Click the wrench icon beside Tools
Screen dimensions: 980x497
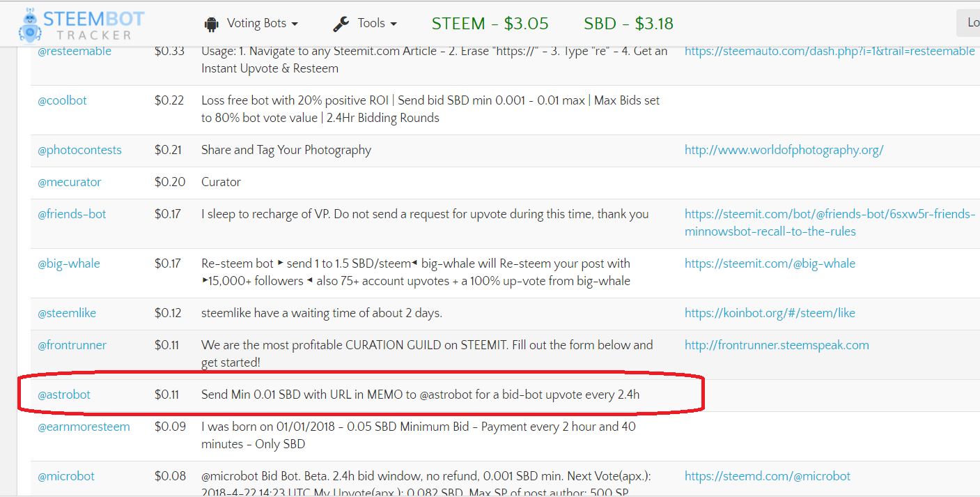click(341, 24)
